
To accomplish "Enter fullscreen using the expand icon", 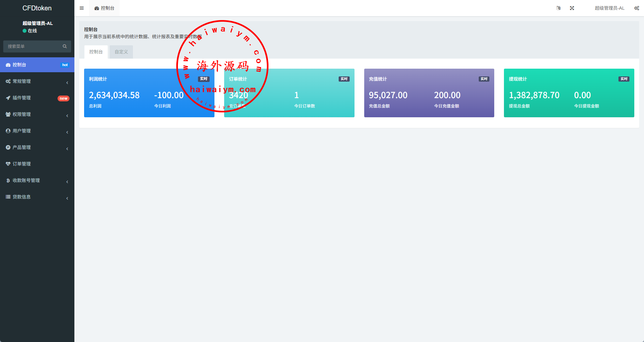I will [572, 8].
